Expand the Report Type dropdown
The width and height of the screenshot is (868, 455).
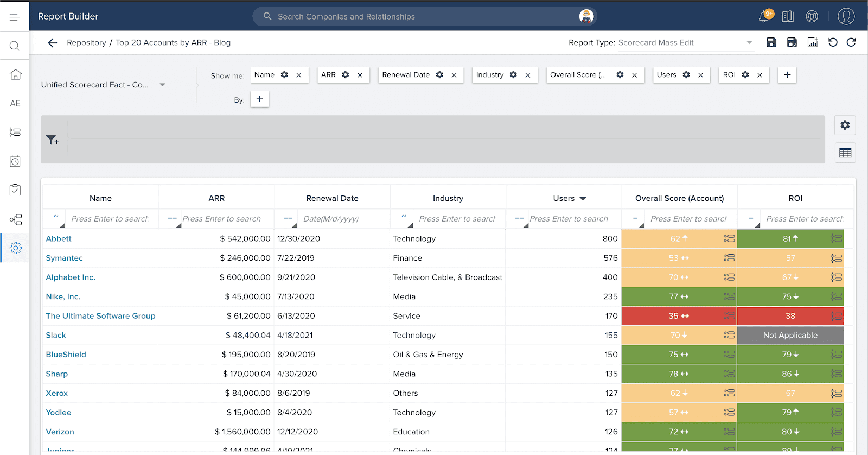pos(749,43)
